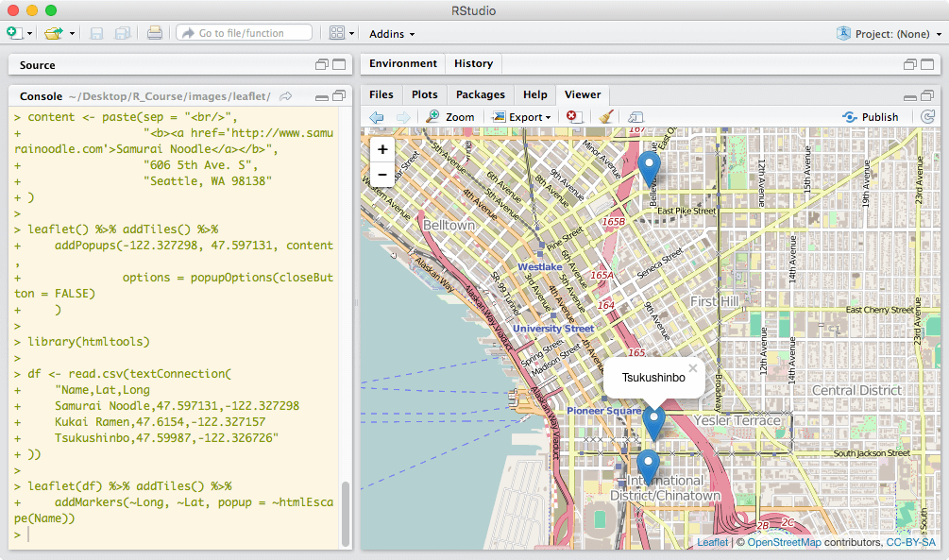Close the Tsukushinbo map popup

pos(692,368)
